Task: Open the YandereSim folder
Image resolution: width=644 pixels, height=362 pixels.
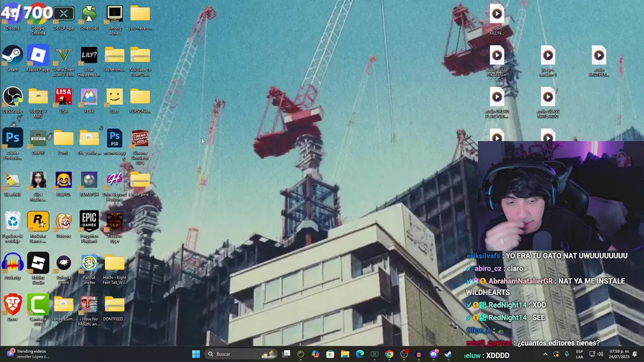Action: click(64, 308)
